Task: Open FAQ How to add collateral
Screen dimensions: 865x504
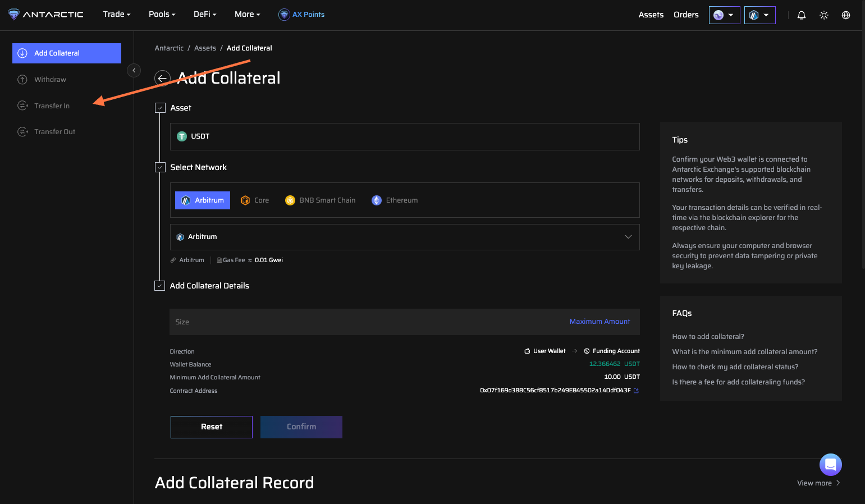Action: tap(708, 337)
